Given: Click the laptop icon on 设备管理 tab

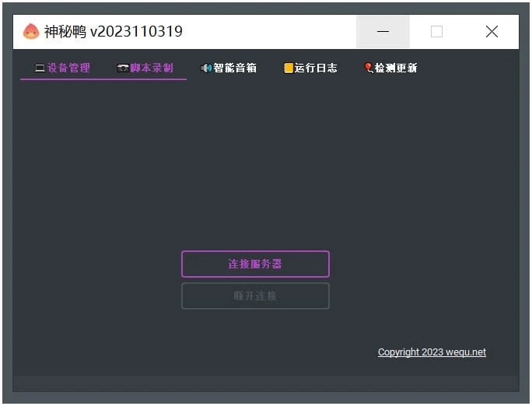Looking at the screenshot, I should [x=40, y=68].
